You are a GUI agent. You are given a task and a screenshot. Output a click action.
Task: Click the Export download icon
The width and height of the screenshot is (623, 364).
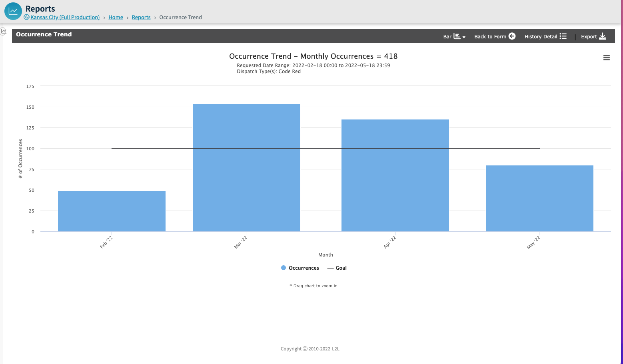(603, 36)
